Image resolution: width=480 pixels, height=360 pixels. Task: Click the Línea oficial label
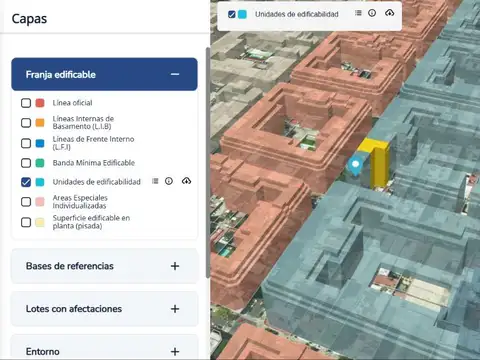pos(72,103)
